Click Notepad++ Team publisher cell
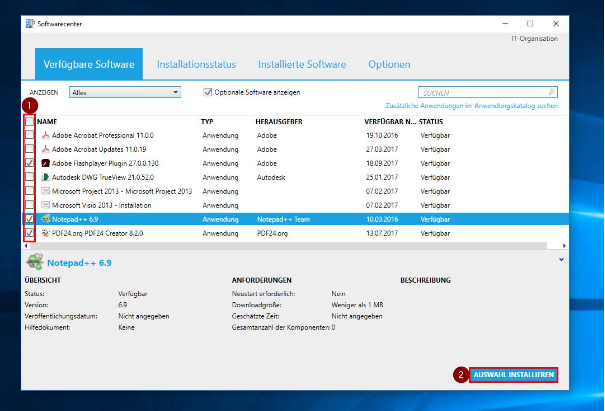Image resolution: width=605 pixels, height=411 pixels. tap(284, 219)
